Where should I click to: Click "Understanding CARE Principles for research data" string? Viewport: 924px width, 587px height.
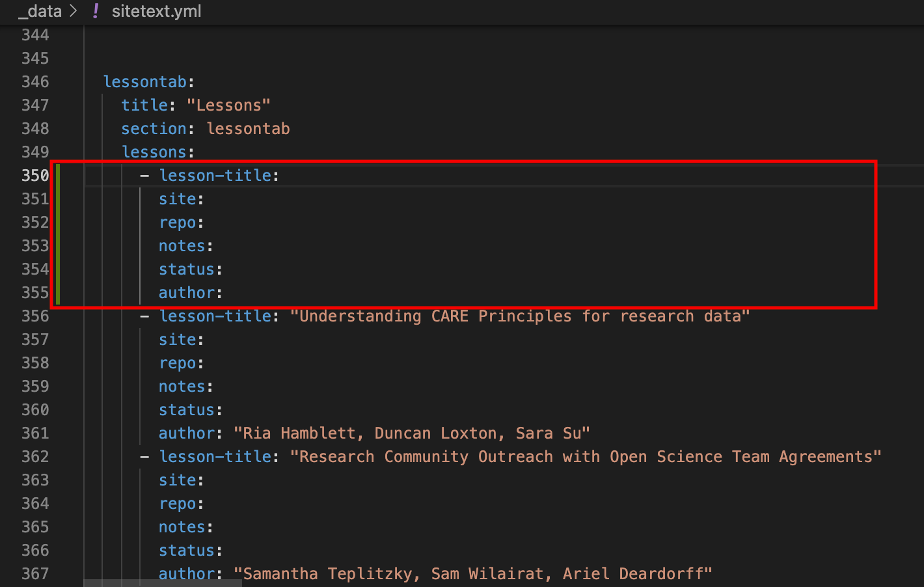[520, 316]
